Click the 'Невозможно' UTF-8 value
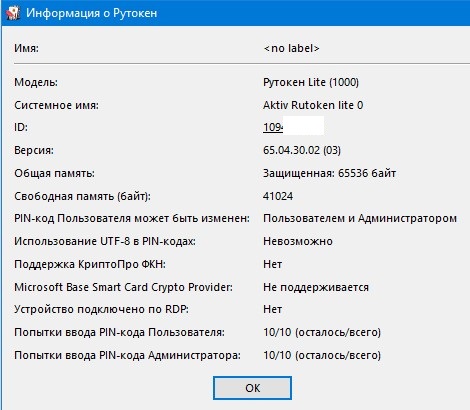Viewport: 470px width, 410px height. (x=298, y=241)
